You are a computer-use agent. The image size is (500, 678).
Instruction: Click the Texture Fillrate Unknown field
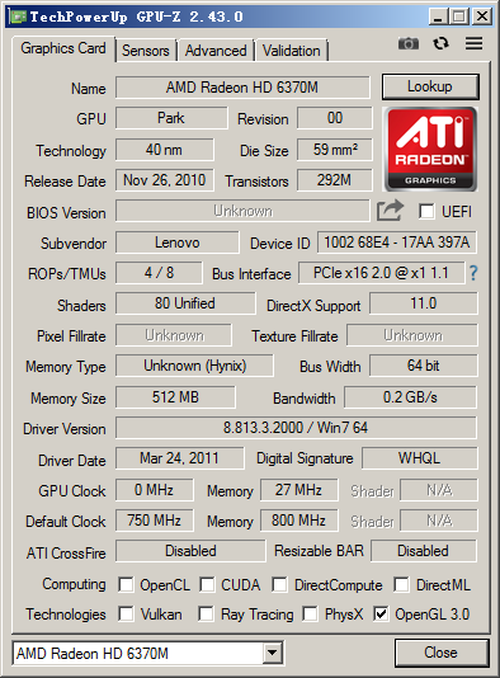[412, 335]
